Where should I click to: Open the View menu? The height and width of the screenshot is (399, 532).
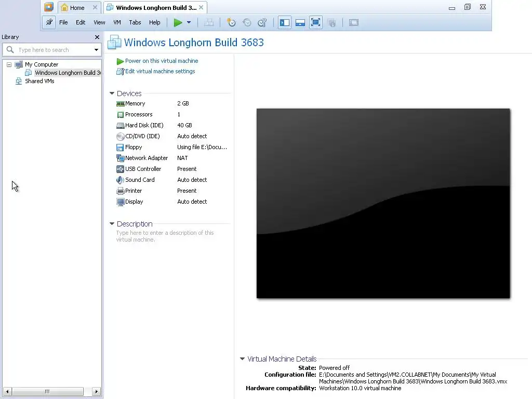pyautogui.click(x=99, y=22)
